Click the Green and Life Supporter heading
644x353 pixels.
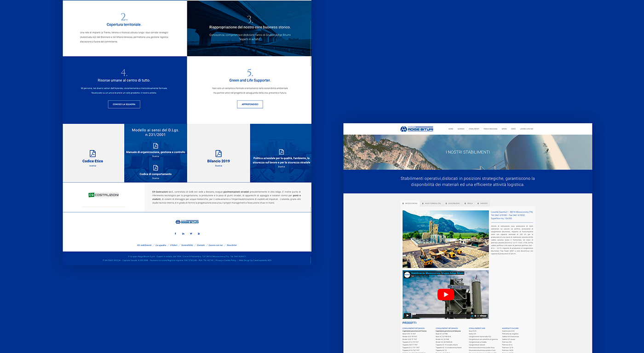[250, 80]
